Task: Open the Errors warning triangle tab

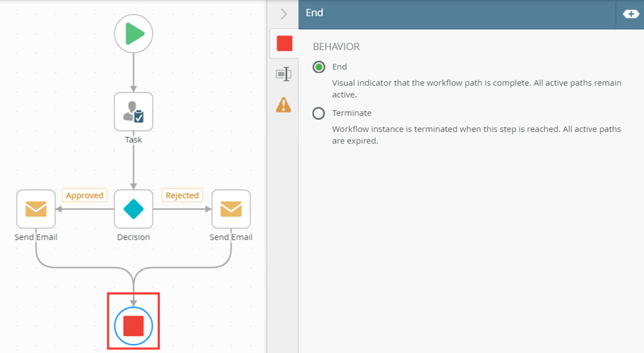Action: coord(284,105)
